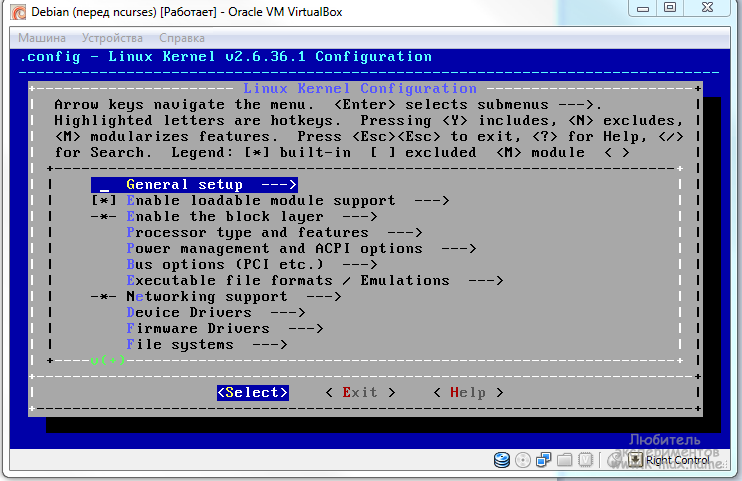Viewport: 742px width, 481px height.
Task: Click the network adapters status icon
Action: 544,460
